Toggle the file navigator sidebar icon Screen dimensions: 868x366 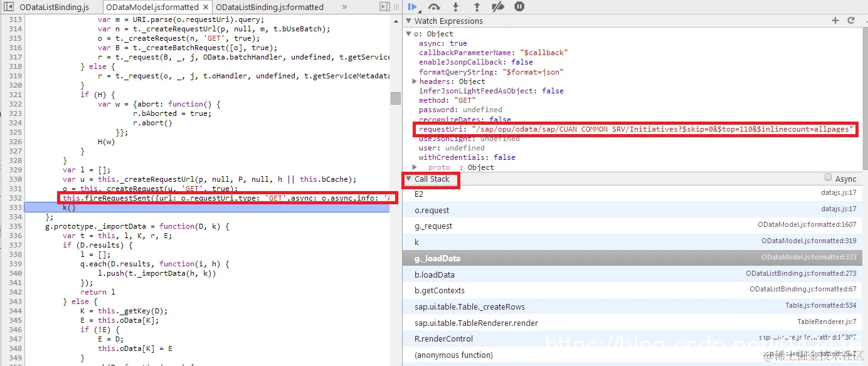pyautogui.click(x=8, y=7)
